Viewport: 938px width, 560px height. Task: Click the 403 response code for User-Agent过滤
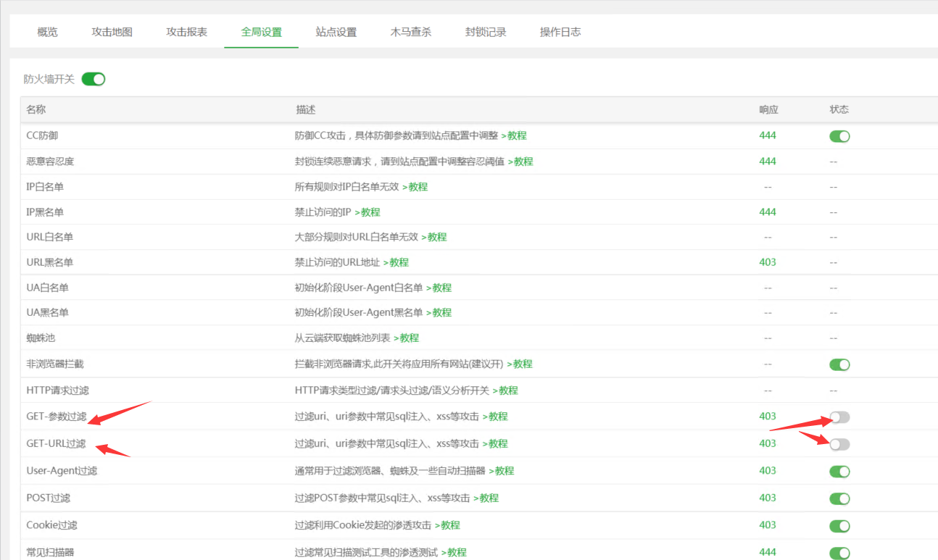tap(768, 471)
